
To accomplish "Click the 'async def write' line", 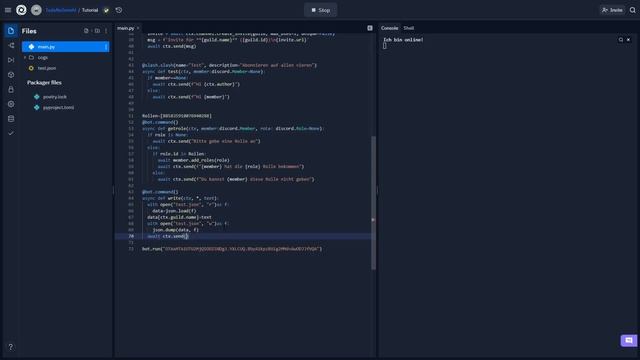I will (x=180, y=198).
